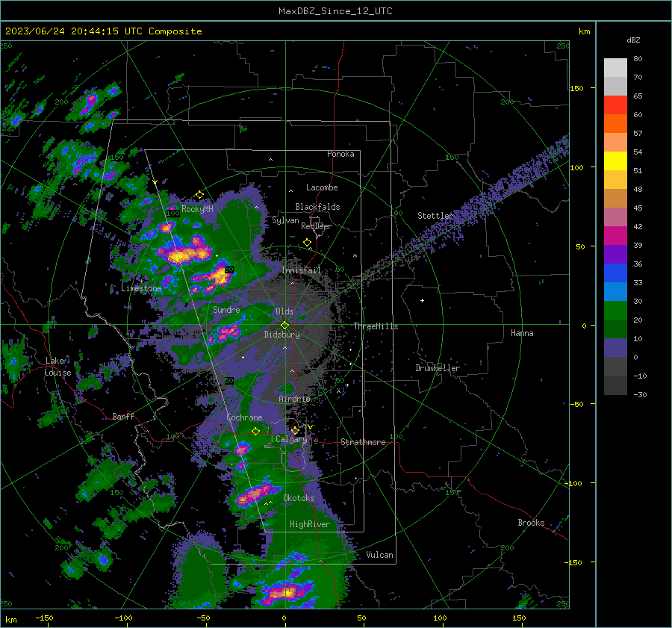Select the yellow diamond marker above Calgary label
This screenshot has height=628, width=672.
[x=295, y=430]
